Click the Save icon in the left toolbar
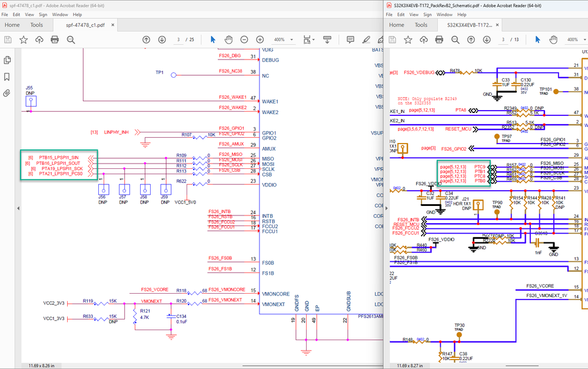Viewport: 588px width, 369px height. point(8,39)
